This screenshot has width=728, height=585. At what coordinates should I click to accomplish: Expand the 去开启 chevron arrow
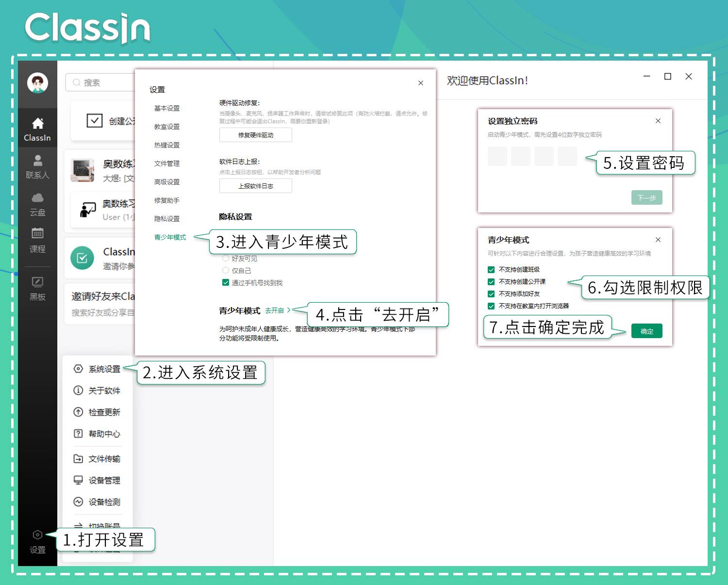pyautogui.click(x=289, y=310)
